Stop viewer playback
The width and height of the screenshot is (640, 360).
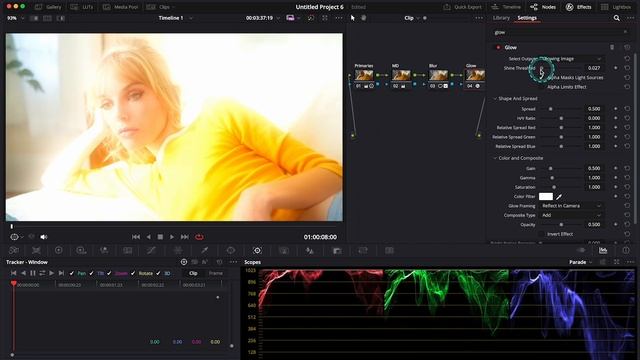[x=160, y=237]
